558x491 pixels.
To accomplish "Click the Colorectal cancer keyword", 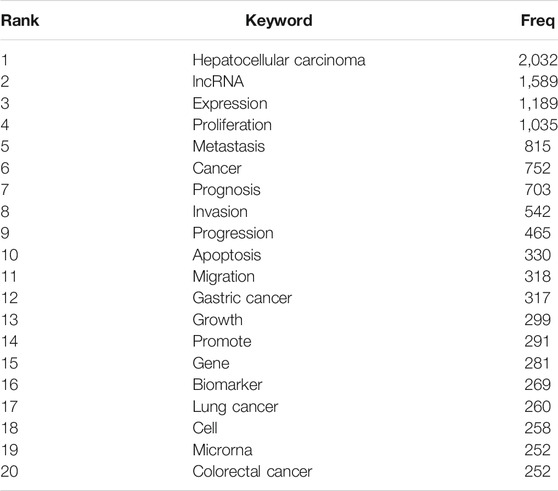I will tap(252, 471).
